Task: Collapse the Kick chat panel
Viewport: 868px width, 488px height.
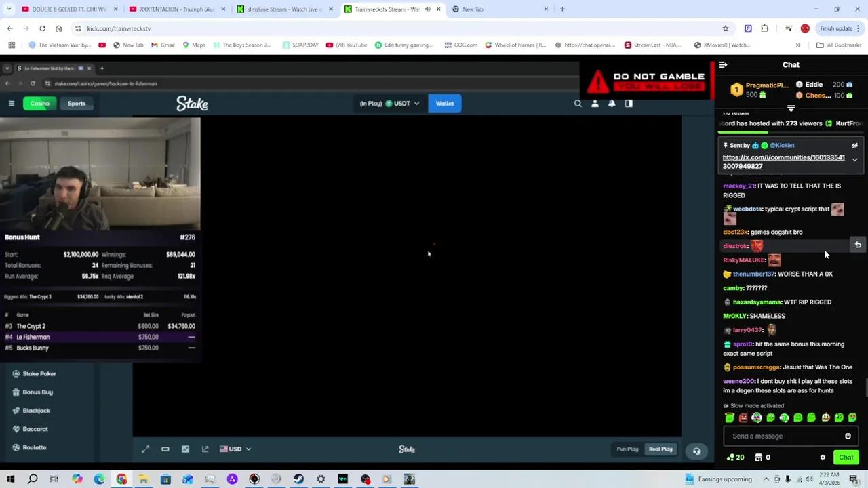Action: (x=723, y=65)
